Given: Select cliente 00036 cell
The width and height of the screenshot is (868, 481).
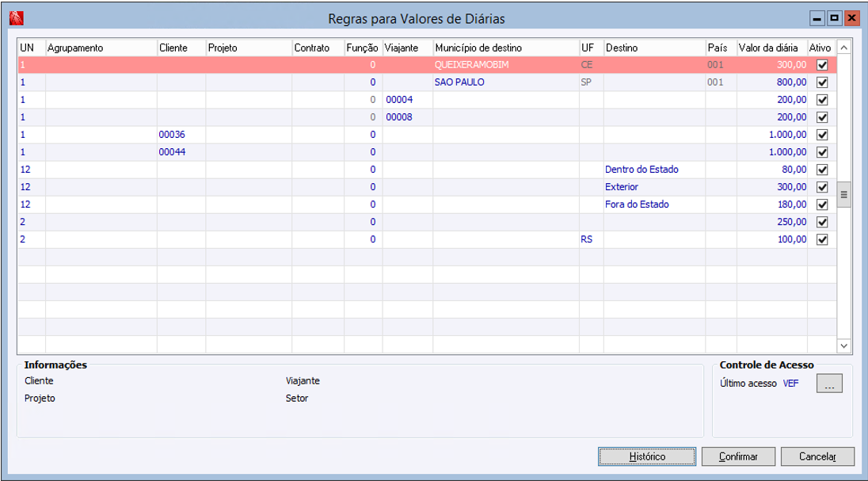Looking at the screenshot, I should pyautogui.click(x=181, y=135).
